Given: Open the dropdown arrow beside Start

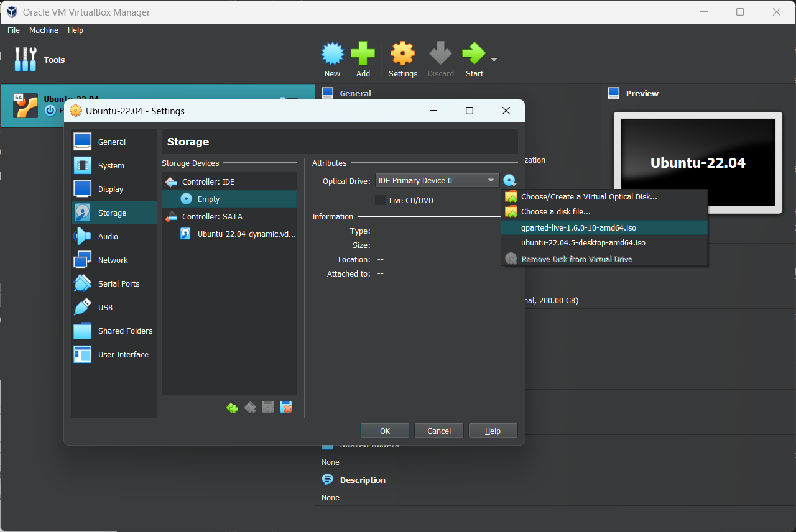Looking at the screenshot, I should pyautogui.click(x=494, y=60).
